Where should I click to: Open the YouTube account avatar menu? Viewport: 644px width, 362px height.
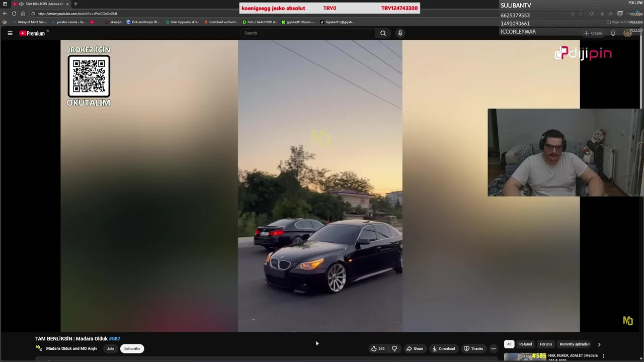[627, 33]
